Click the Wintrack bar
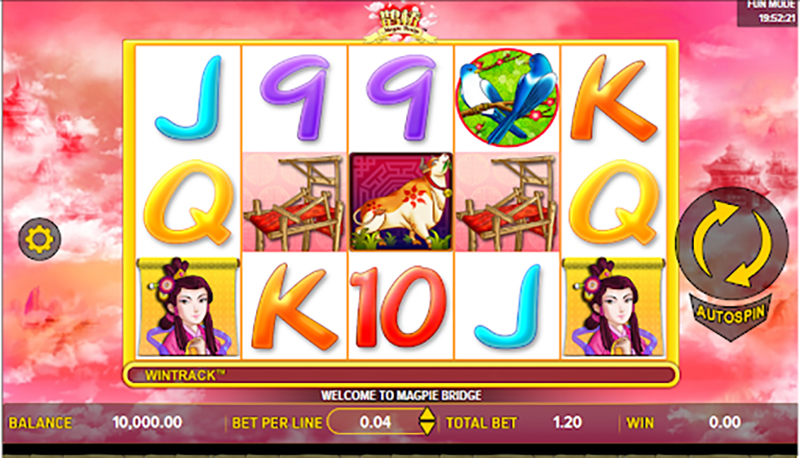The image size is (800, 458). click(401, 375)
